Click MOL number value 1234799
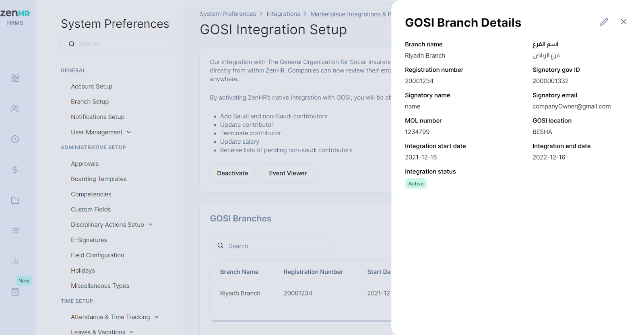The image size is (644, 335). (x=417, y=132)
